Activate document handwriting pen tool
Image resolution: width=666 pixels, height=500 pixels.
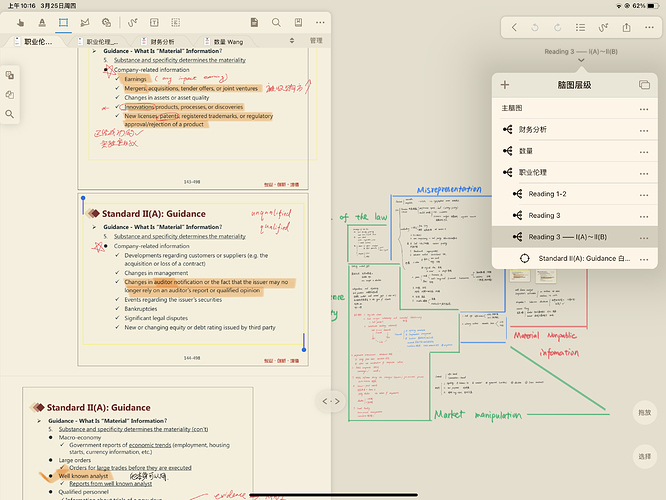coord(133,23)
